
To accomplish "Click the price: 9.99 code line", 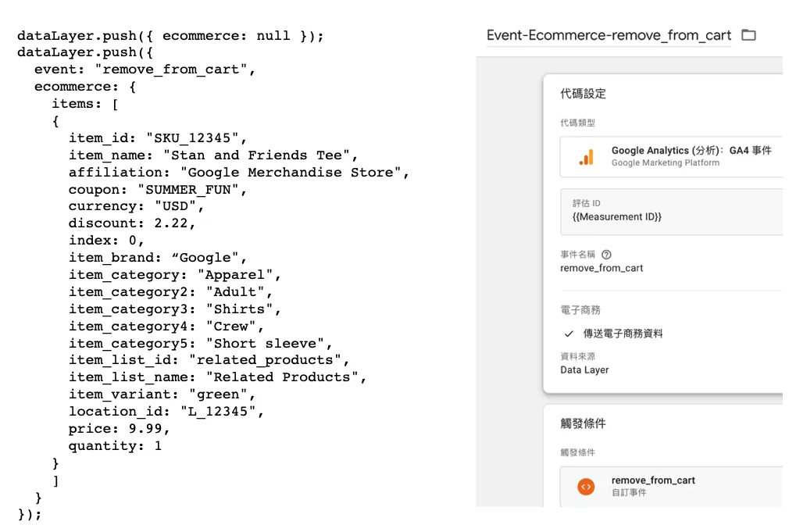I will (120, 429).
